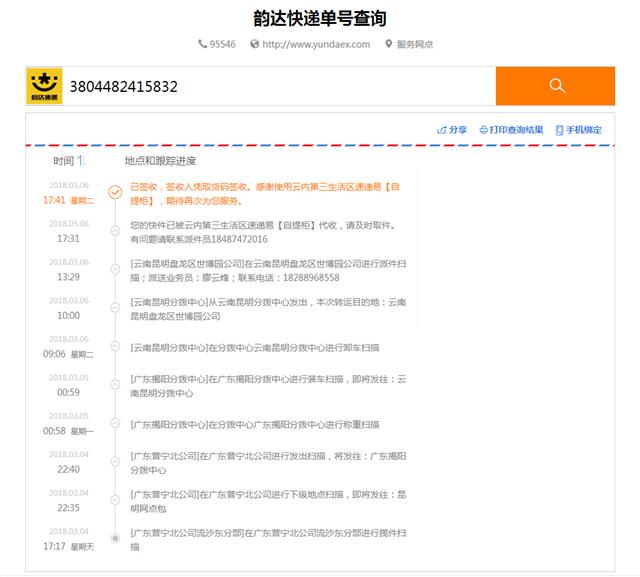Click the orange signed checkmark icon at 17:41
Screen dimensions: 640x577
point(116,192)
